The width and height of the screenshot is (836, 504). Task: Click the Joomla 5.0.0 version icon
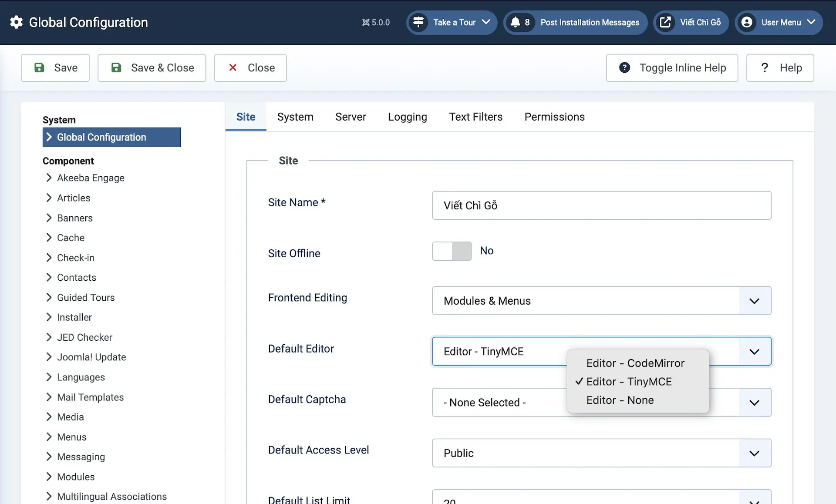coord(366,22)
